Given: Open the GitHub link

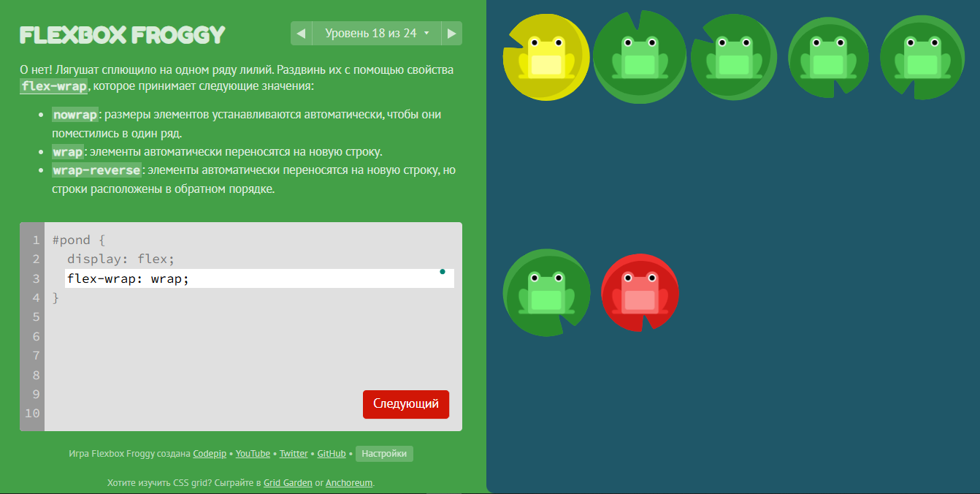Looking at the screenshot, I should pos(332,454).
